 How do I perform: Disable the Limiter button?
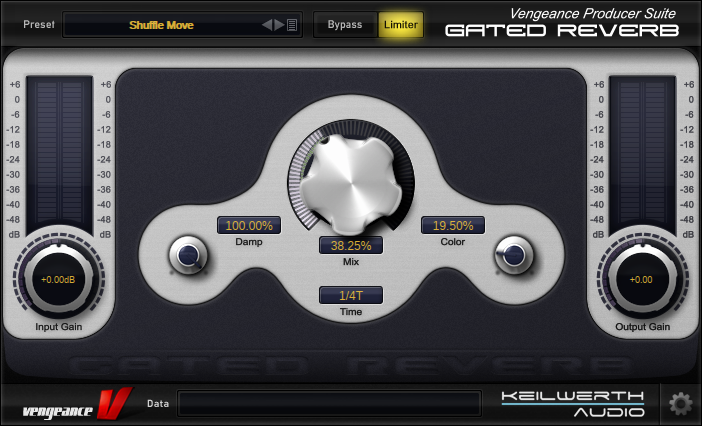coord(401,25)
